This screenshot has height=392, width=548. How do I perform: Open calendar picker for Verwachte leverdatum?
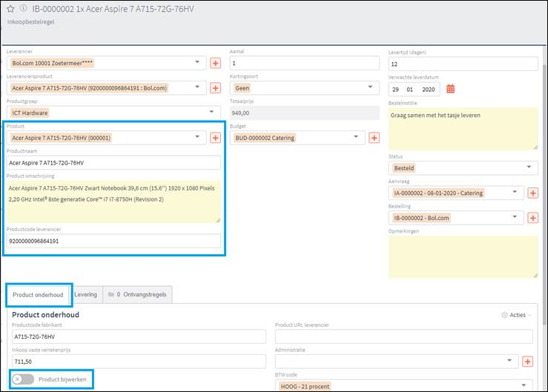pyautogui.click(x=451, y=89)
